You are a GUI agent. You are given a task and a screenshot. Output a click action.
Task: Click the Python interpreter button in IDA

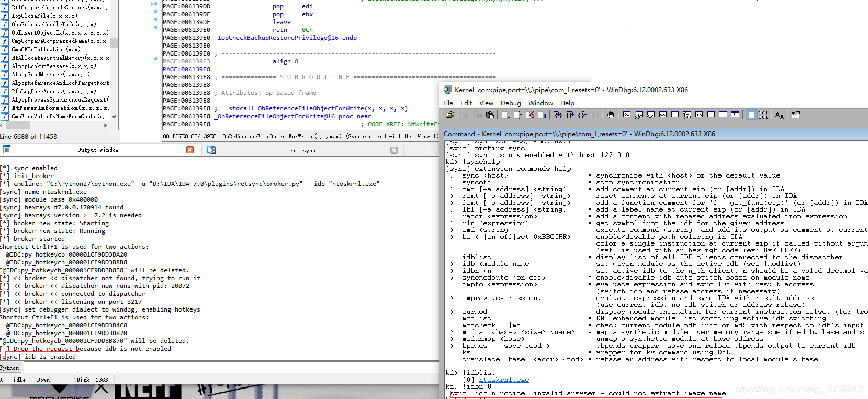point(10,368)
